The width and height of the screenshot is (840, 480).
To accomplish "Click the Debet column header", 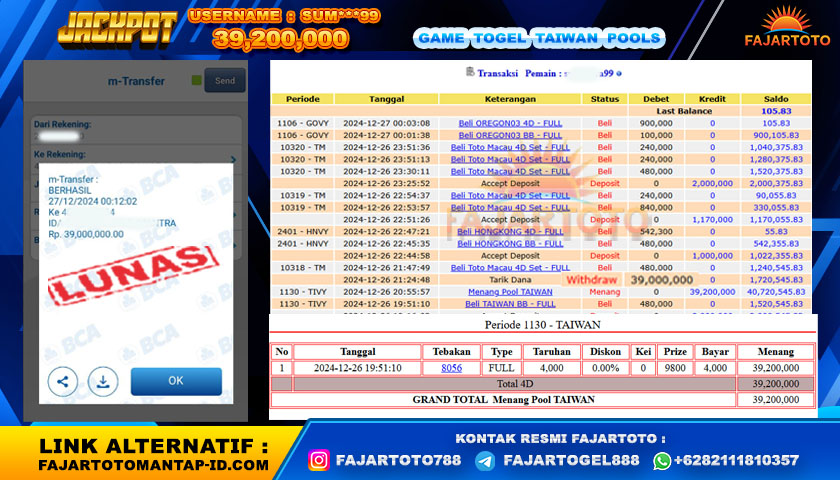I will (x=656, y=99).
